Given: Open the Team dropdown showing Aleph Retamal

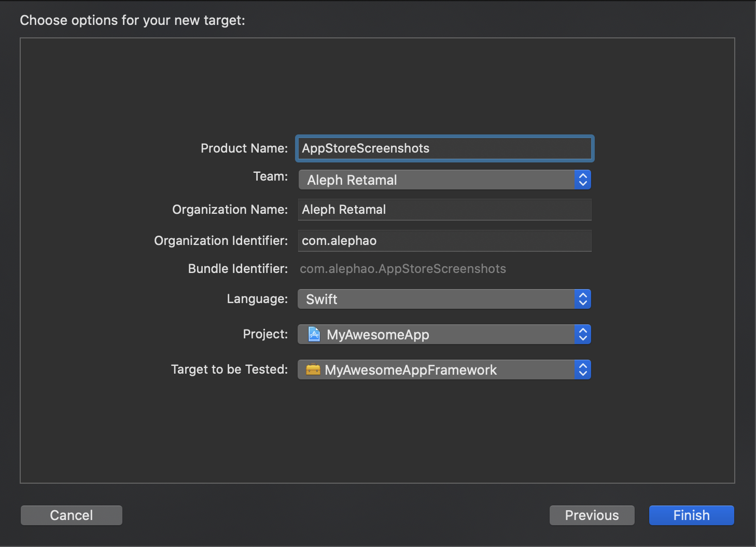Looking at the screenshot, I should click(436, 180).
